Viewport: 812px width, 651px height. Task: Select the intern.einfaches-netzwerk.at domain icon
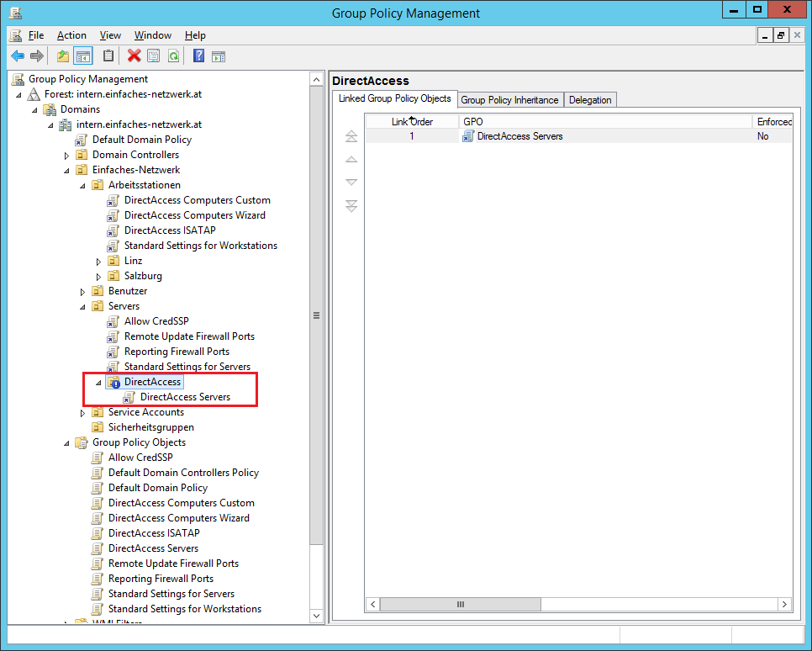[x=66, y=124]
